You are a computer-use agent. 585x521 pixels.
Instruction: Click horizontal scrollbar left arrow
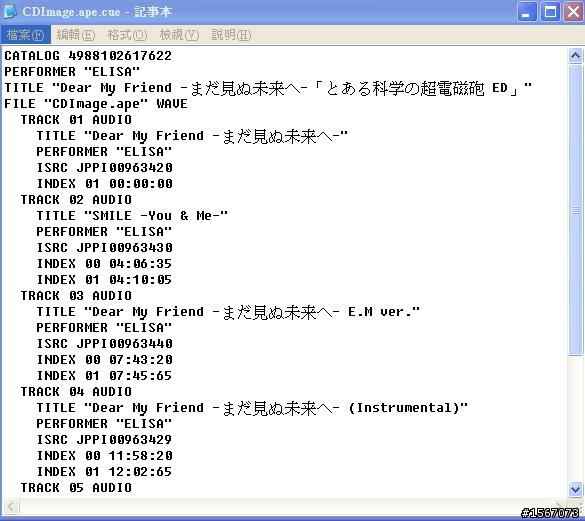coord(10,506)
